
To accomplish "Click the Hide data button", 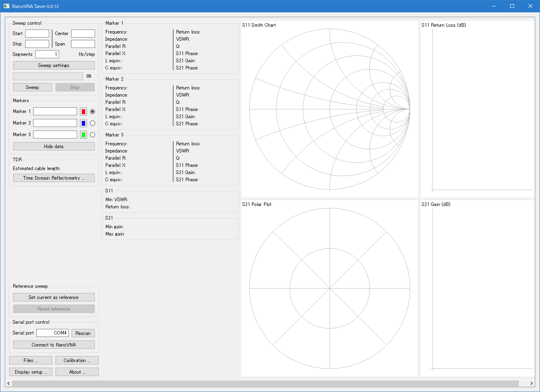I will click(54, 147).
